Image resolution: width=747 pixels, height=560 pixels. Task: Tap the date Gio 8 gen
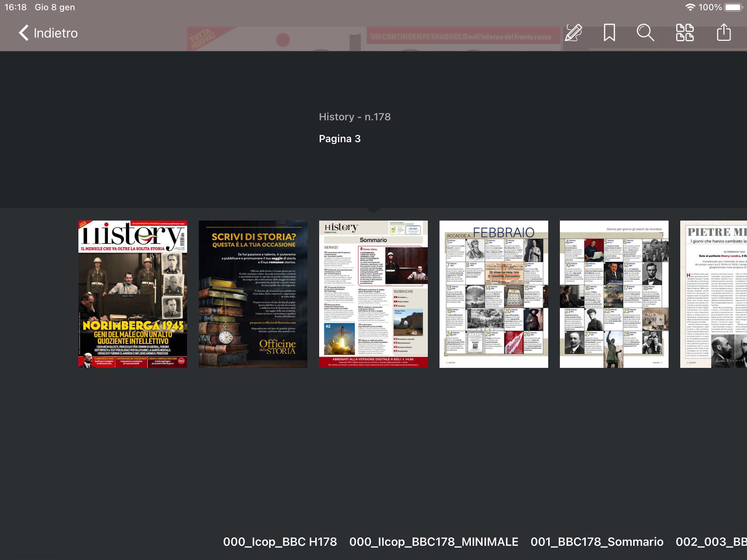click(x=55, y=7)
